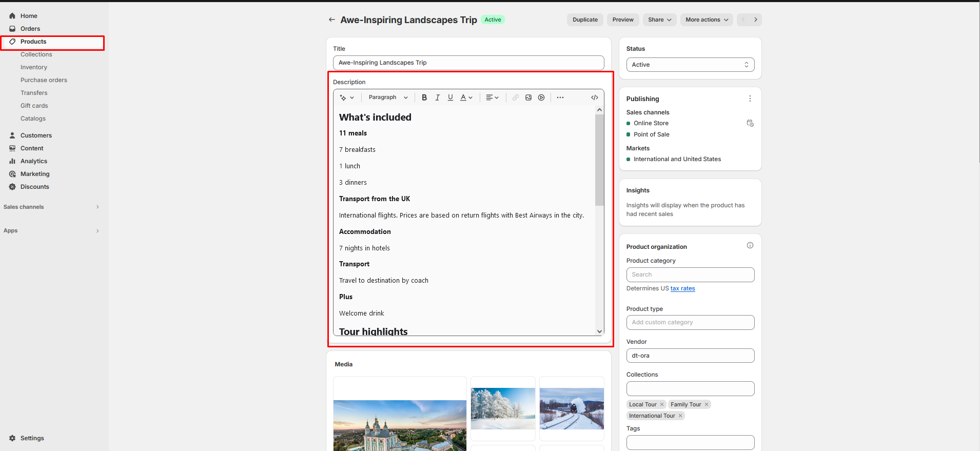Open the Share dropdown

click(x=659, y=19)
